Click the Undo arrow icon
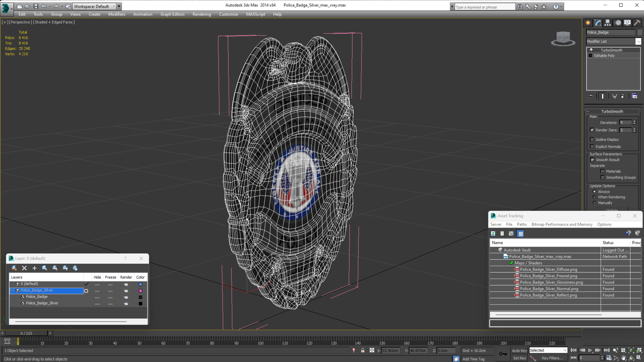The height and width of the screenshot is (362, 644). 44,6
